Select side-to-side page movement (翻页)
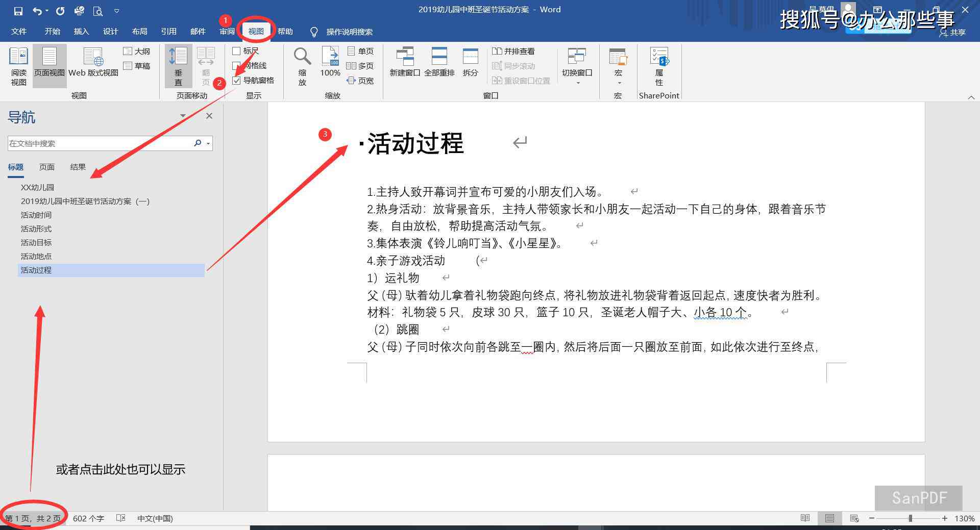This screenshot has height=530, width=980. click(206, 66)
